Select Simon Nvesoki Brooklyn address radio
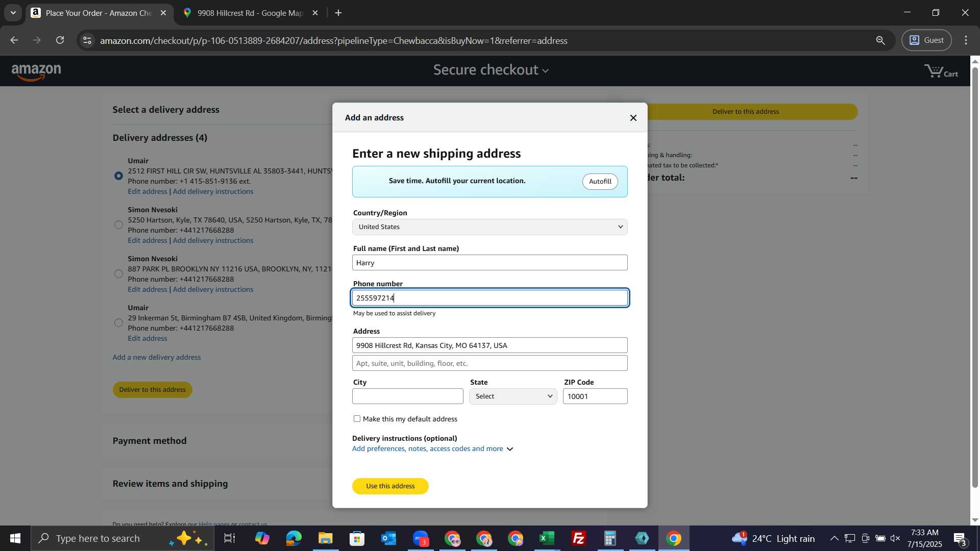 point(118,274)
